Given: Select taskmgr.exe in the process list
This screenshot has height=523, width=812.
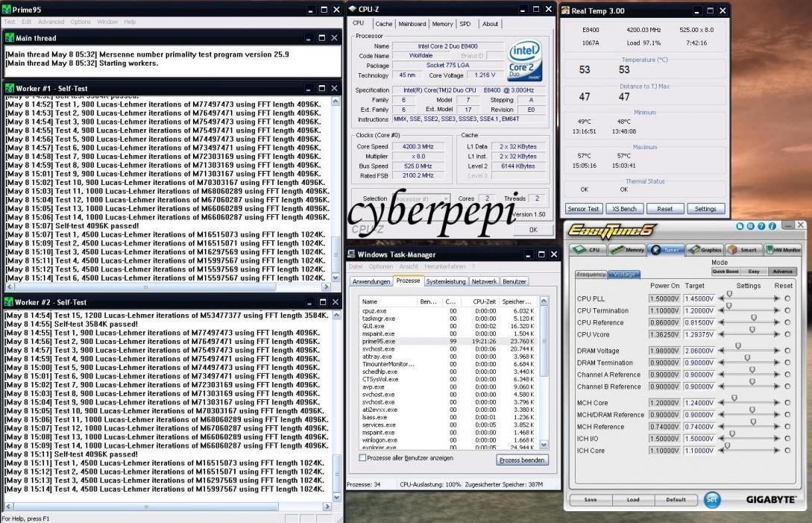Looking at the screenshot, I should 449,319.
